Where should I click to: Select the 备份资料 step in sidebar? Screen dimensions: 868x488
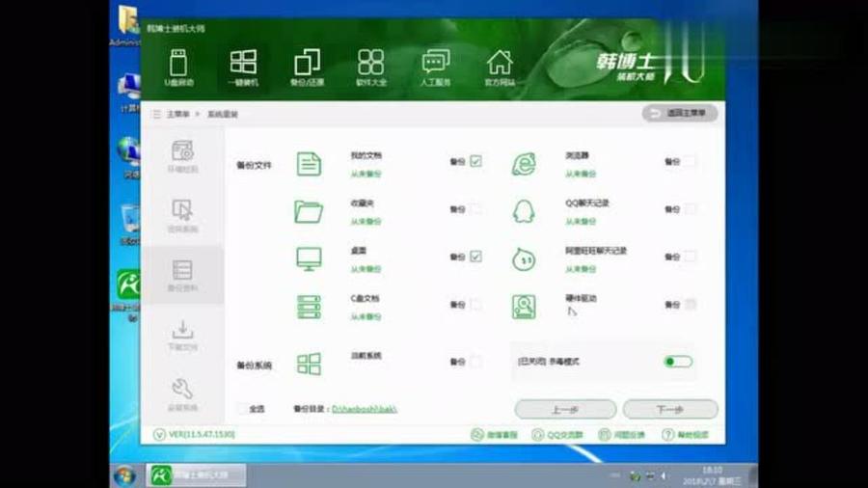[182, 276]
